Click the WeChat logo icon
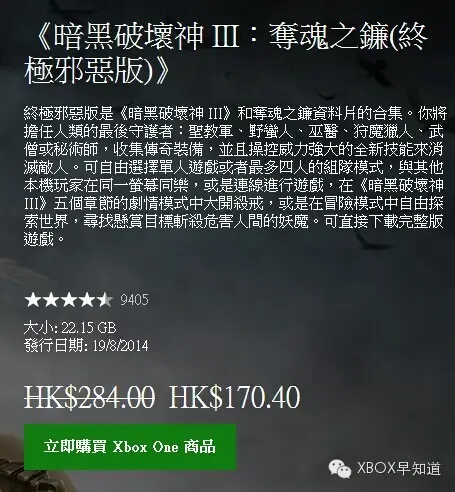 [x=340, y=469]
